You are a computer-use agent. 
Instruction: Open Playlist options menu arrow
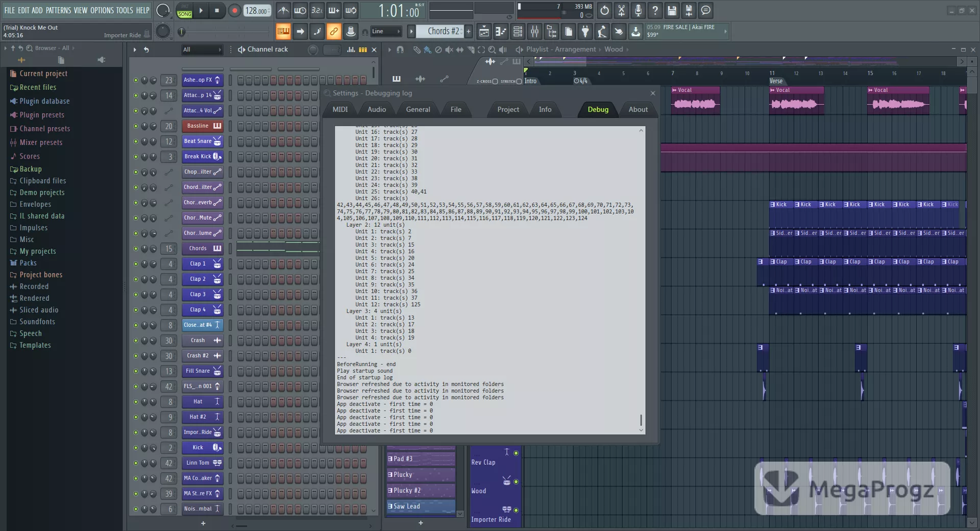(389, 49)
